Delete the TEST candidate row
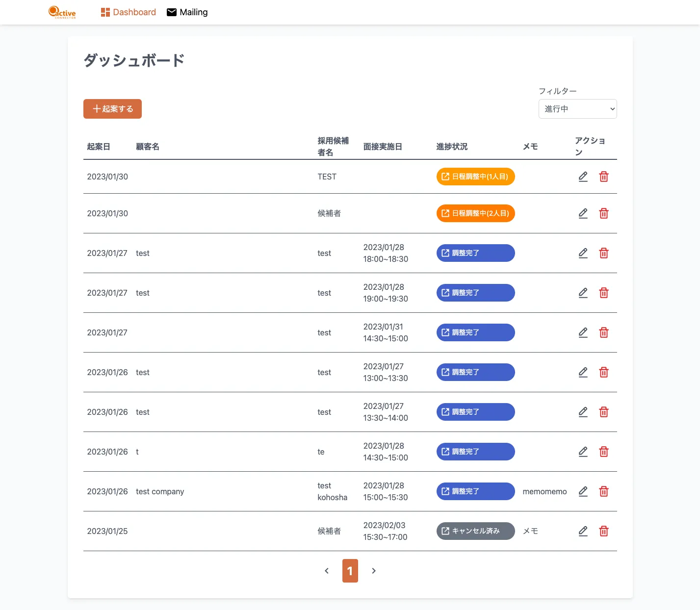Screen dimensions: 700x610 [x=604, y=177]
